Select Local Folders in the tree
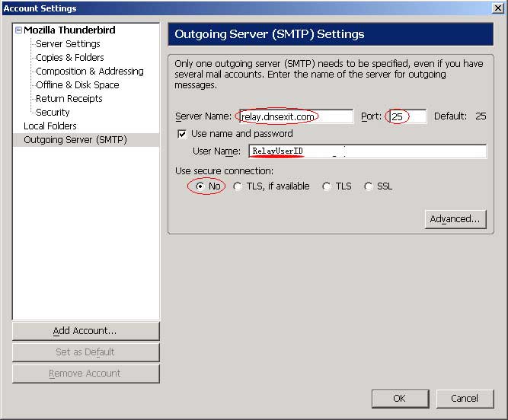 click(x=50, y=126)
